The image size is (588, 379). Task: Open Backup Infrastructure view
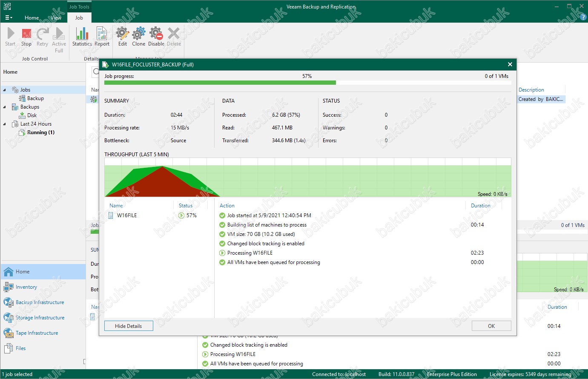(43, 302)
